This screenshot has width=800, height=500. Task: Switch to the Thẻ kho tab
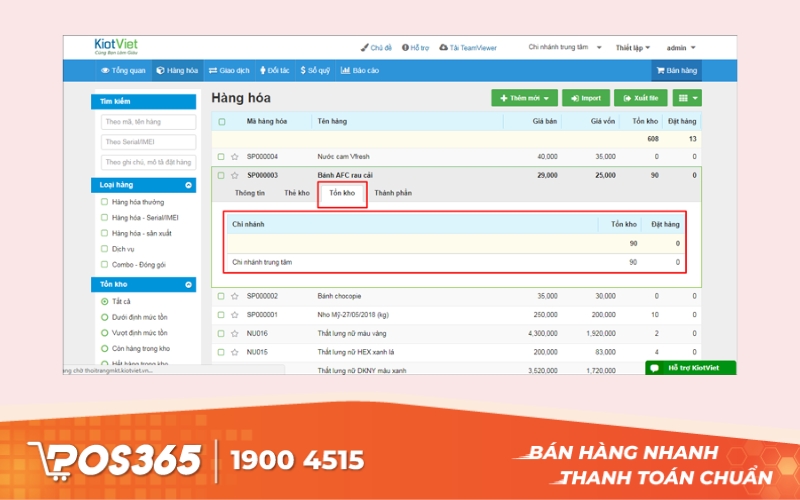tap(297, 193)
